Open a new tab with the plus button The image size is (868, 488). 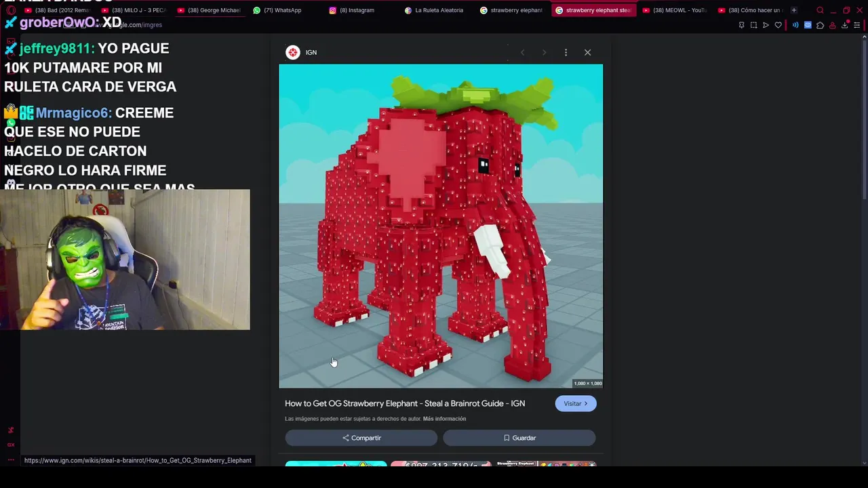[x=794, y=10]
